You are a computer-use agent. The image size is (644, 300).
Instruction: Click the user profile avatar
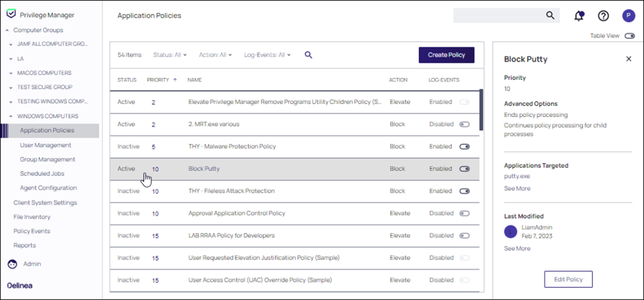click(628, 16)
